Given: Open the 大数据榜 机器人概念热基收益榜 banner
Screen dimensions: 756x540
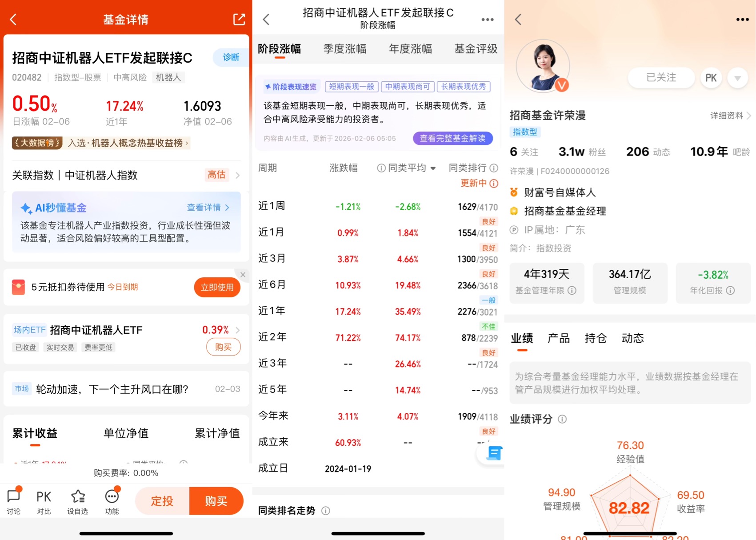Looking at the screenshot, I should coord(101,143).
